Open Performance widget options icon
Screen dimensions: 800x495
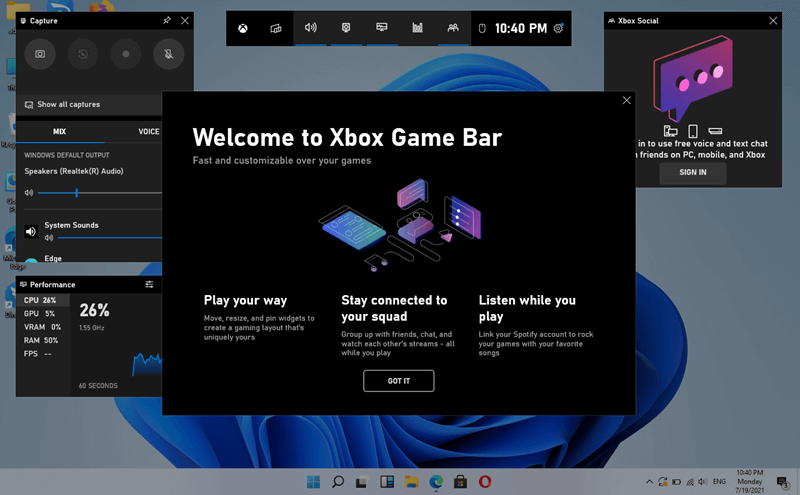(x=149, y=284)
